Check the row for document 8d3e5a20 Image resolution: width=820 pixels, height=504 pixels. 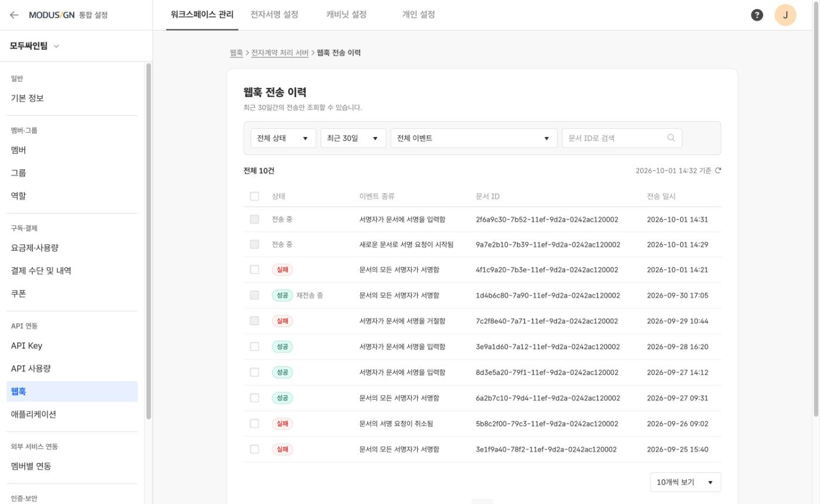coord(254,372)
